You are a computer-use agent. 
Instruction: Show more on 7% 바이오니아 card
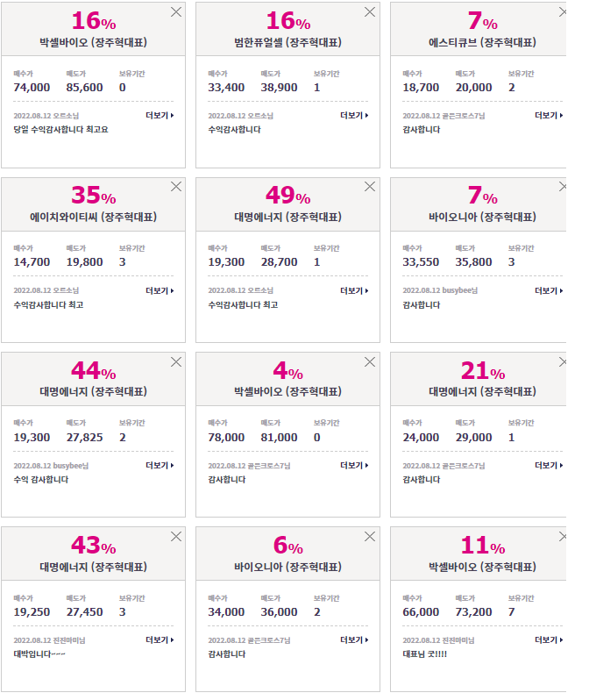coord(549,290)
